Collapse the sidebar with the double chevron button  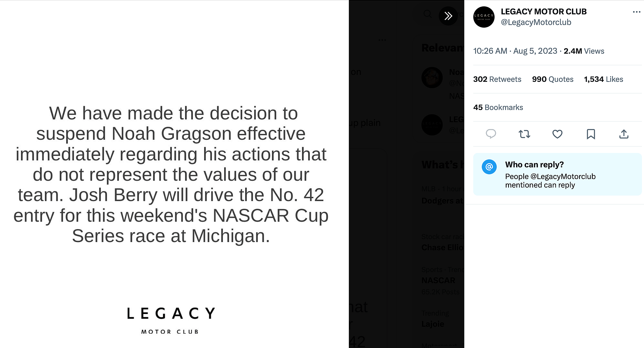pos(448,16)
